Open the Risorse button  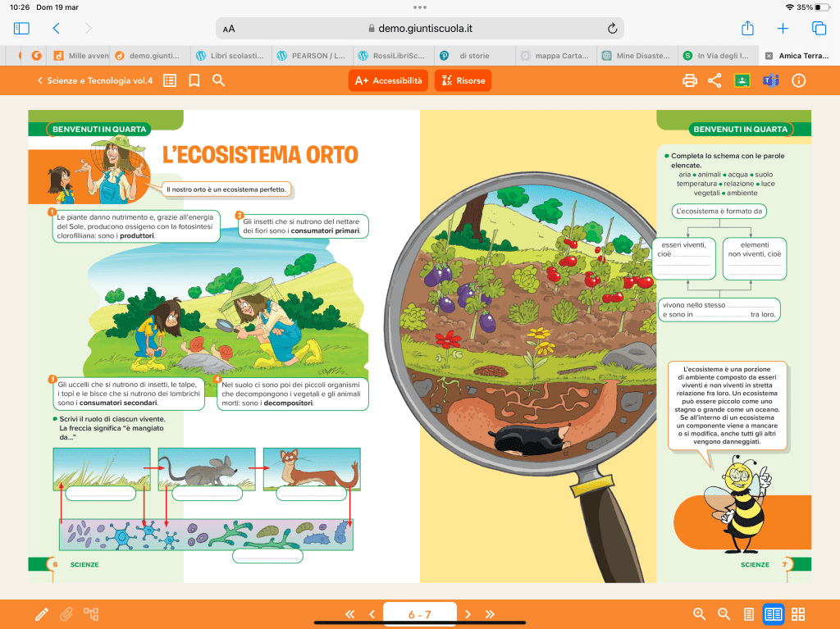(x=463, y=80)
